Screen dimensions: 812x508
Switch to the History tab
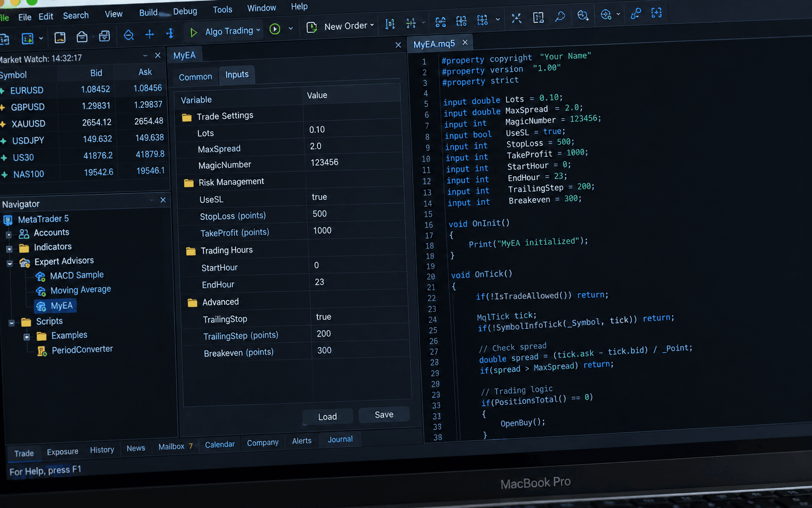point(102,450)
